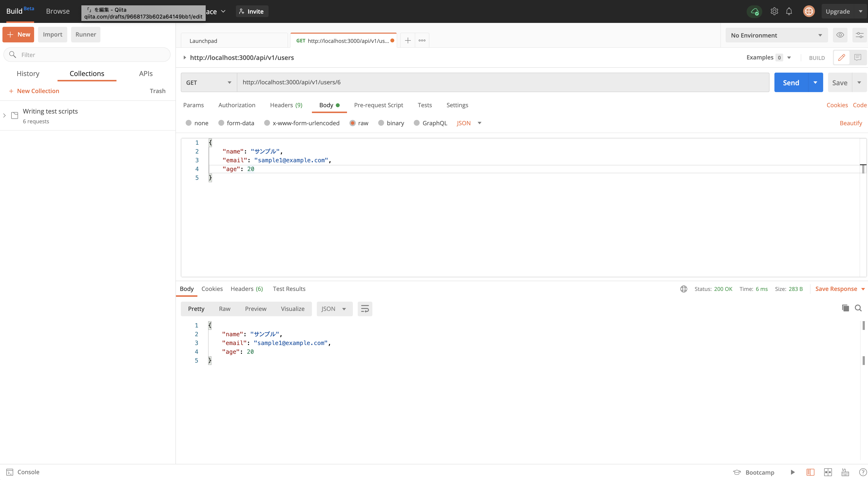Switch to the Pre-request Script tab

coord(378,105)
